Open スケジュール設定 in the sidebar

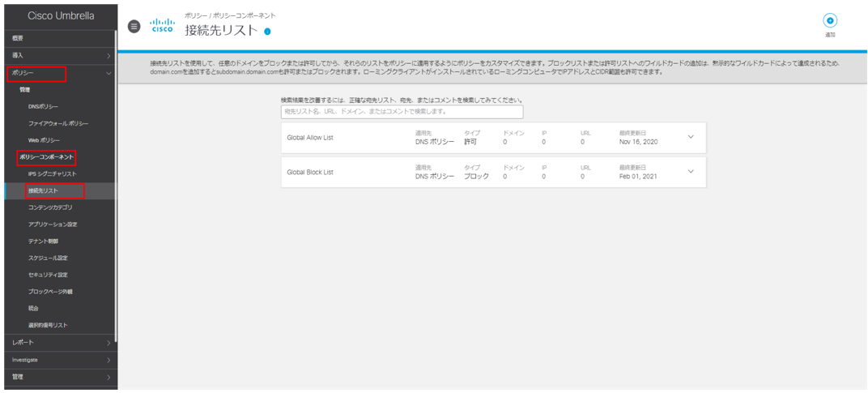[x=48, y=258]
